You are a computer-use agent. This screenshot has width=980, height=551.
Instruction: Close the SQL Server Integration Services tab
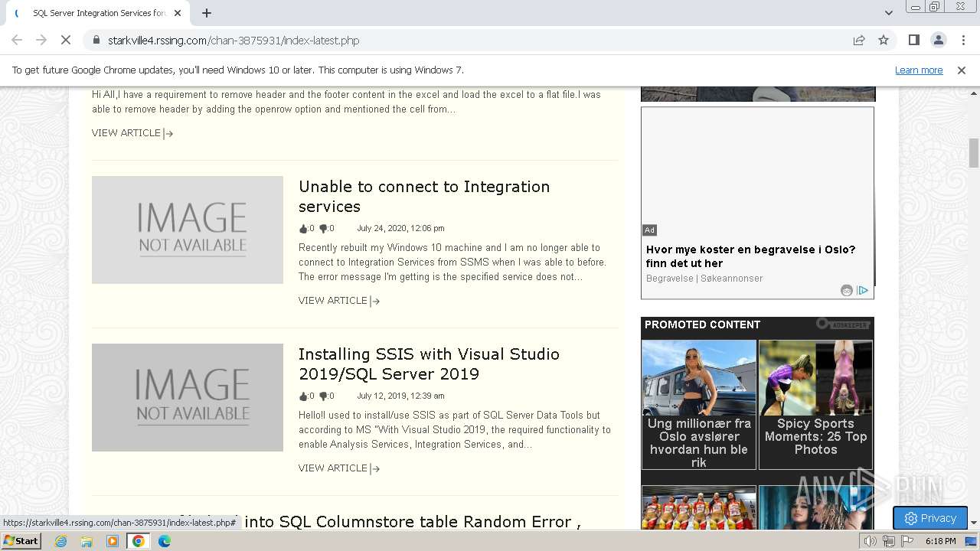point(178,13)
